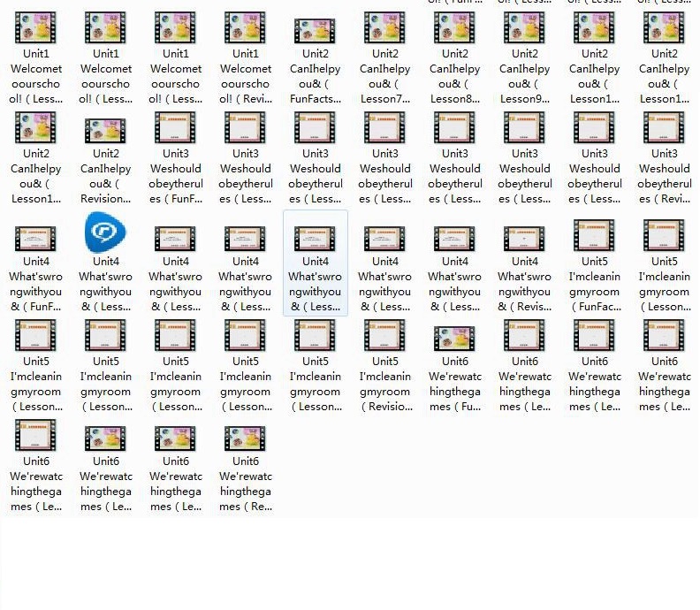The height and width of the screenshot is (610, 700).
Task: Open Unit2 CanIhelpyou Lesson7 video
Action: pyautogui.click(x=385, y=30)
